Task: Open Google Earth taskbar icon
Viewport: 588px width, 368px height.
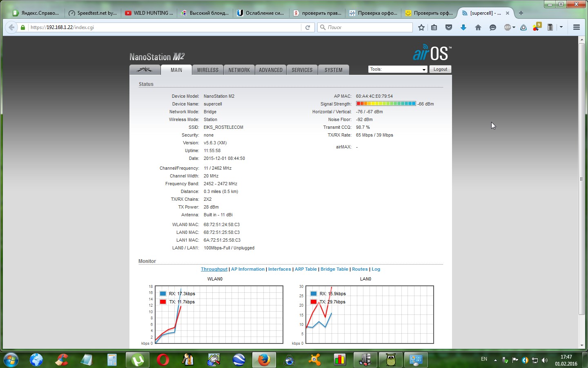Action: pos(239,360)
